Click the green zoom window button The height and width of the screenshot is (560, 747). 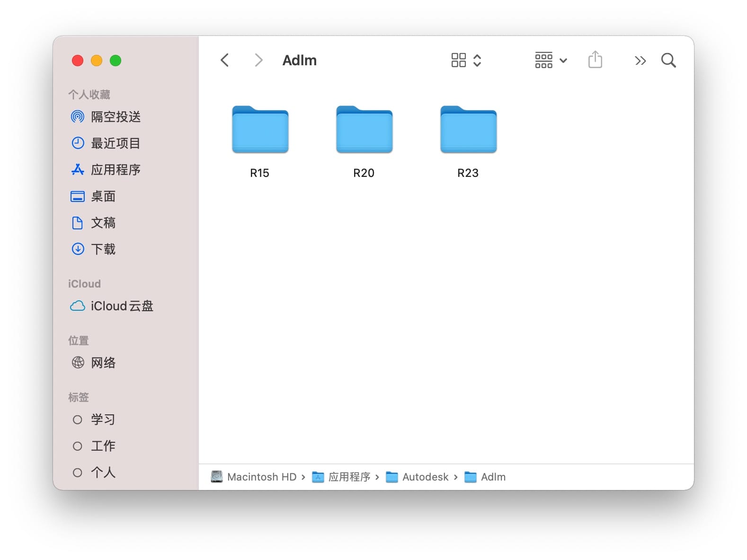point(116,61)
